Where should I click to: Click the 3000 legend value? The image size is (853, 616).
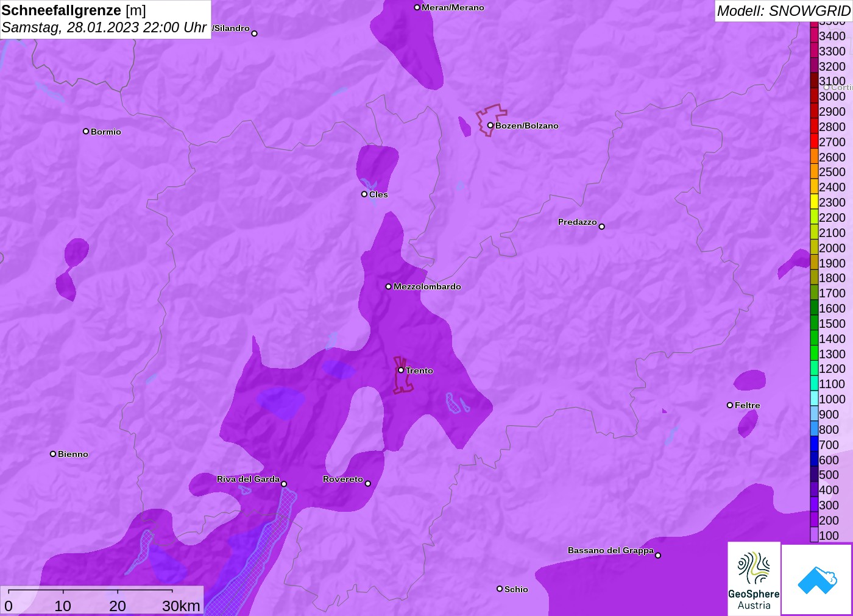click(x=832, y=96)
